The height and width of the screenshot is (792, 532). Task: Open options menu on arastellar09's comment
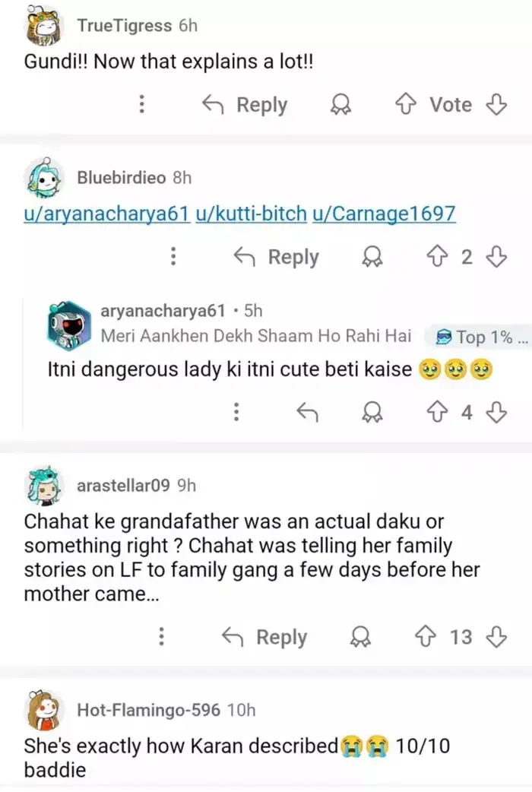[161, 638]
